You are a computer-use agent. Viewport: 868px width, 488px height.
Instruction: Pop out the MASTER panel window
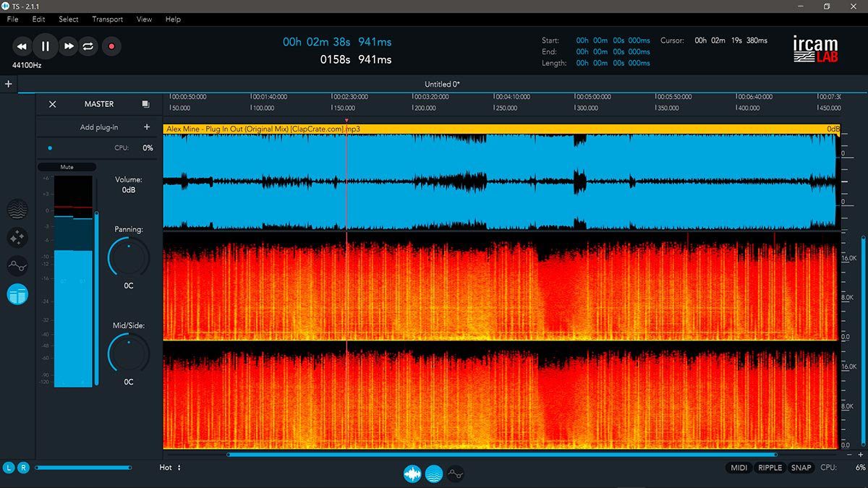[145, 104]
